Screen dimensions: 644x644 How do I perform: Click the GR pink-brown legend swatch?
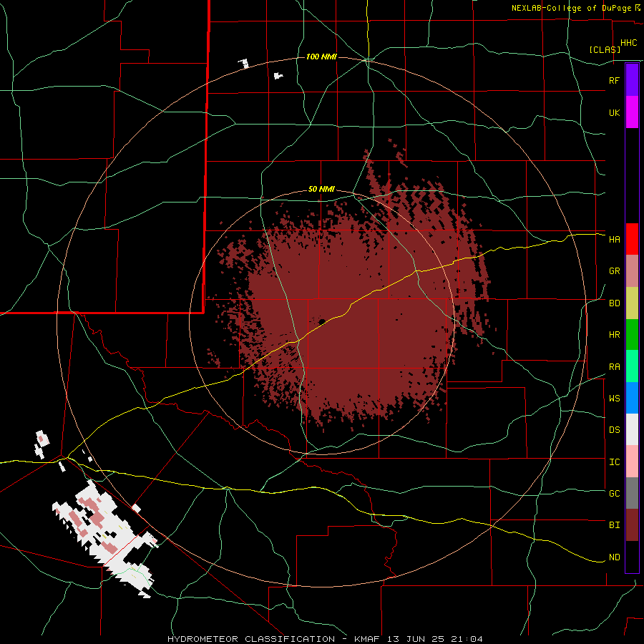point(632,271)
